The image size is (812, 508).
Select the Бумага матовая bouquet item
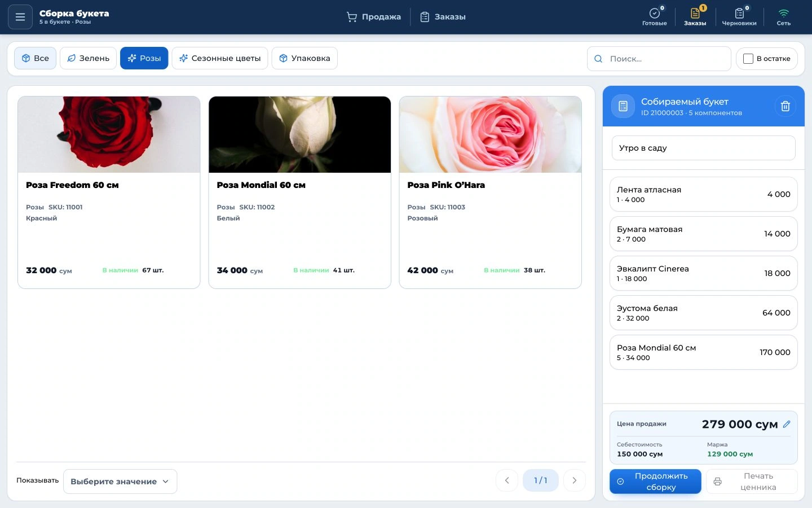(704, 234)
